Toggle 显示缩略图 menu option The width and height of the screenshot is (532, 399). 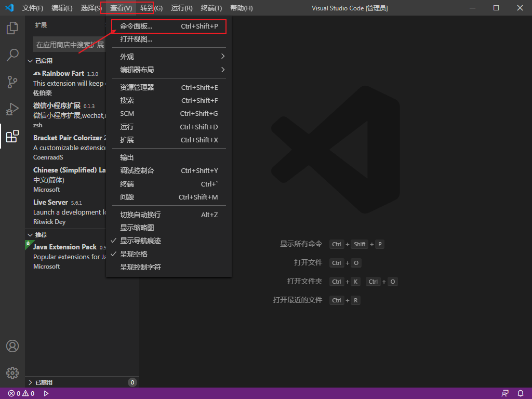(169, 228)
